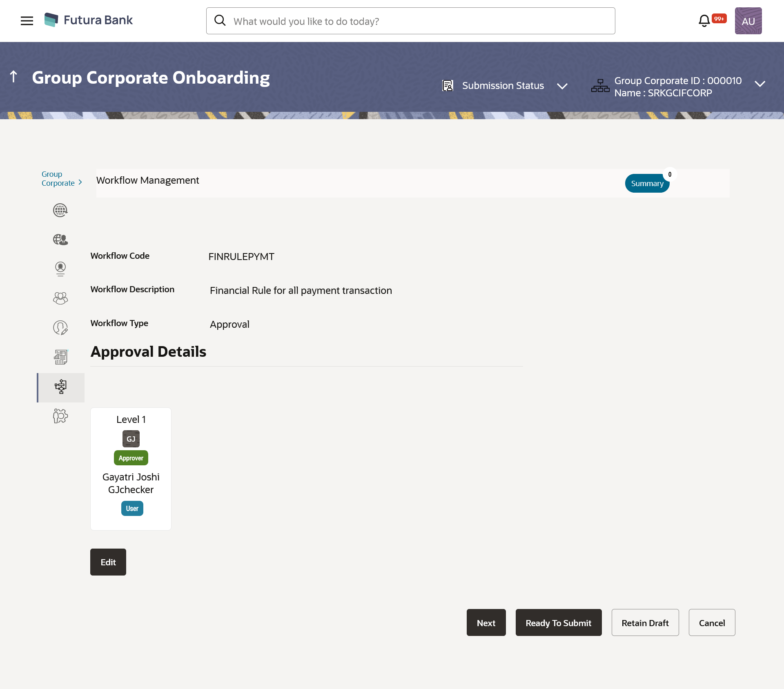Focus the top search input field
Viewport: 784px width, 689px height.
(416, 21)
